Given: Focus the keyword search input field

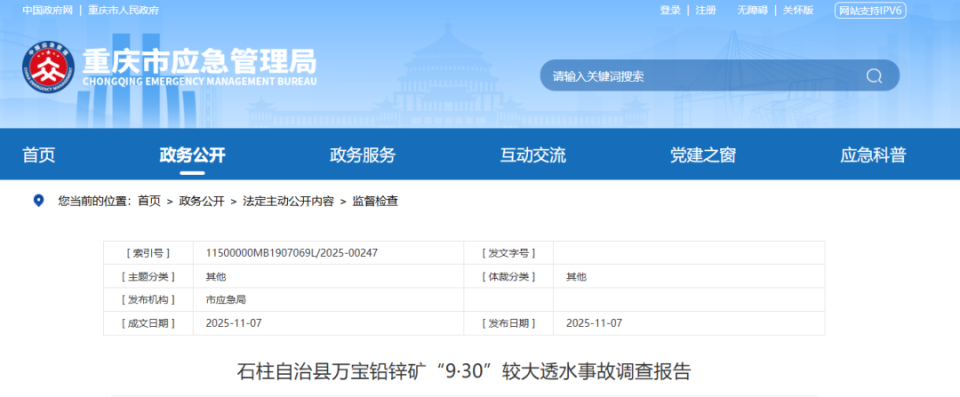Looking at the screenshot, I should [719, 76].
